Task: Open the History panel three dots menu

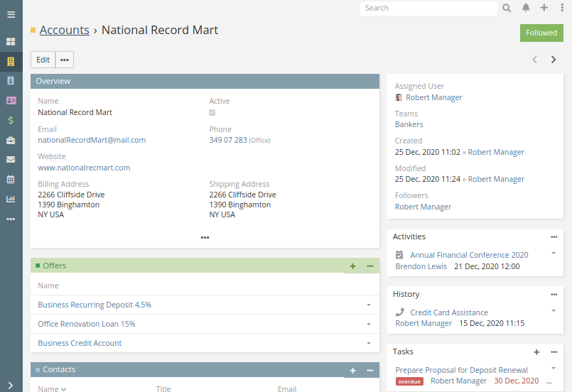Action: [x=554, y=295]
